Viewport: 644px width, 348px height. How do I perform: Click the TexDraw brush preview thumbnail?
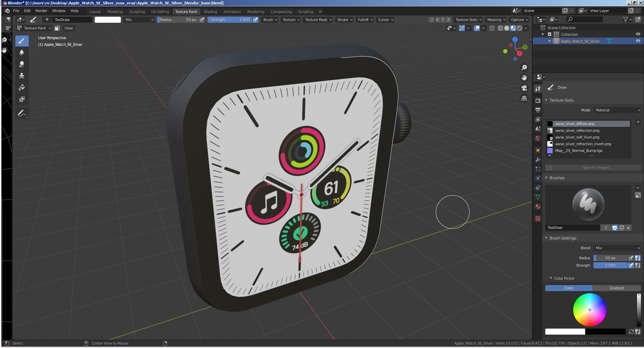click(588, 204)
